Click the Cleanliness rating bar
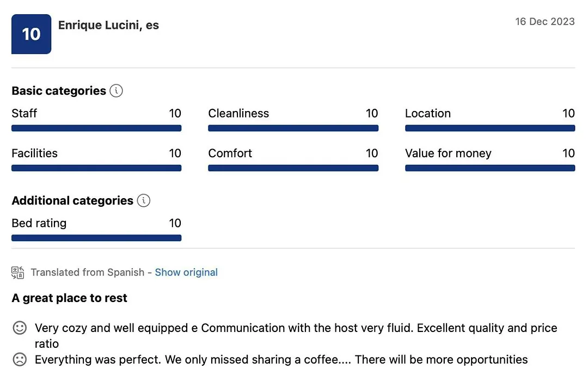Image resolution: width=588 pixels, height=381 pixels. [293, 128]
